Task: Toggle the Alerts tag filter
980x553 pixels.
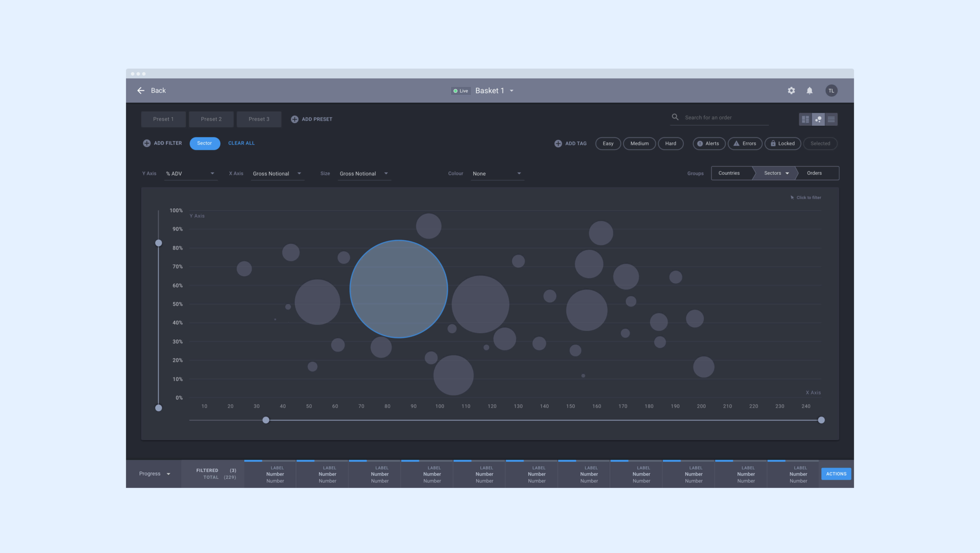Action: point(709,143)
